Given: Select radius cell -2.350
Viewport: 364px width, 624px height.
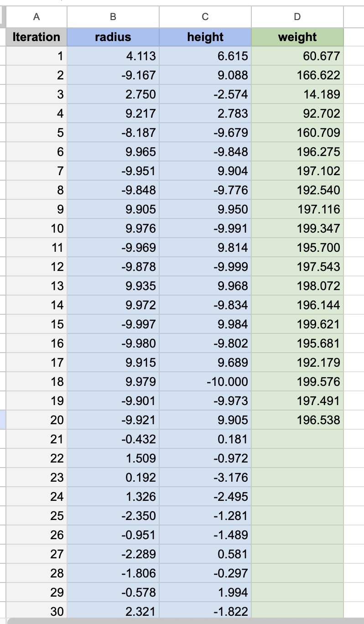Looking at the screenshot, I should (x=113, y=516).
